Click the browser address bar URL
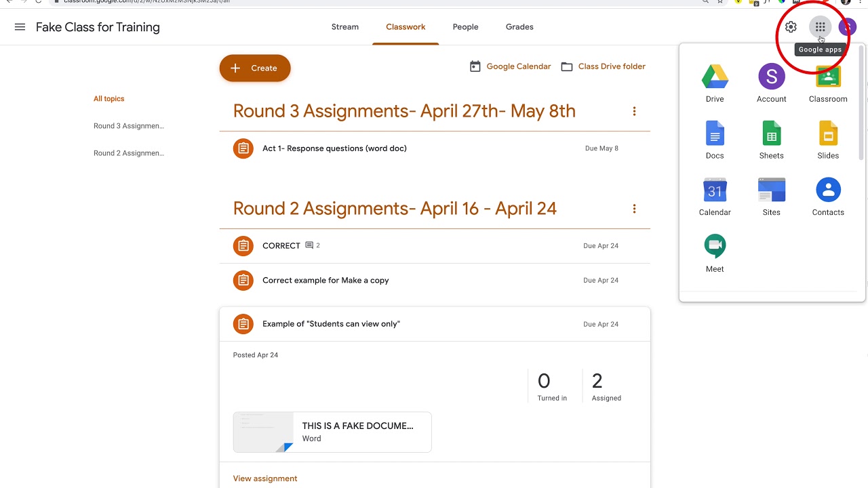The image size is (868, 488). pyautogui.click(x=146, y=2)
